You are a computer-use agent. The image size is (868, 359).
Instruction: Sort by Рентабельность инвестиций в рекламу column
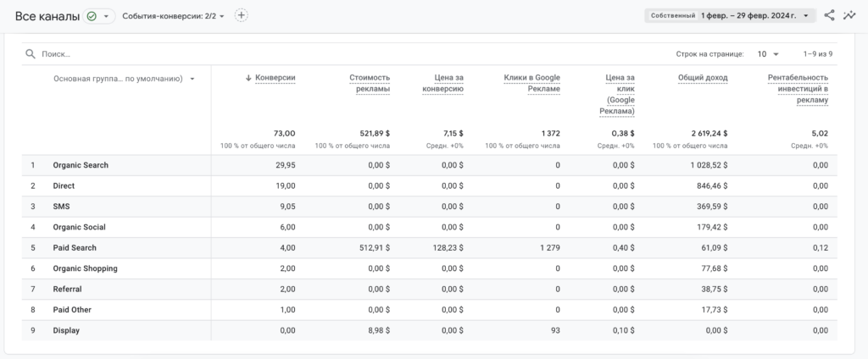click(x=798, y=89)
